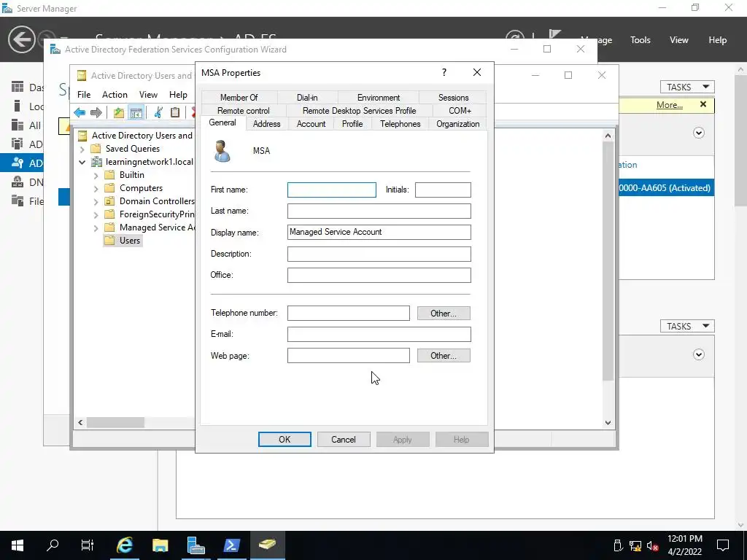Click the Description input field

(x=379, y=254)
